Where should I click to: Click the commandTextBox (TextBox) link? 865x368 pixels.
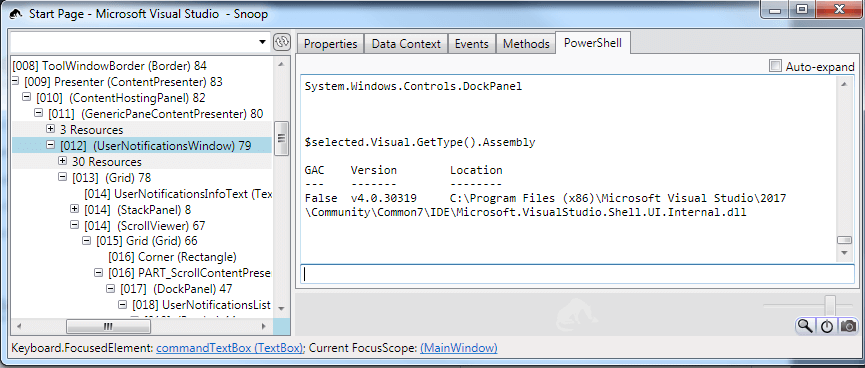230,348
